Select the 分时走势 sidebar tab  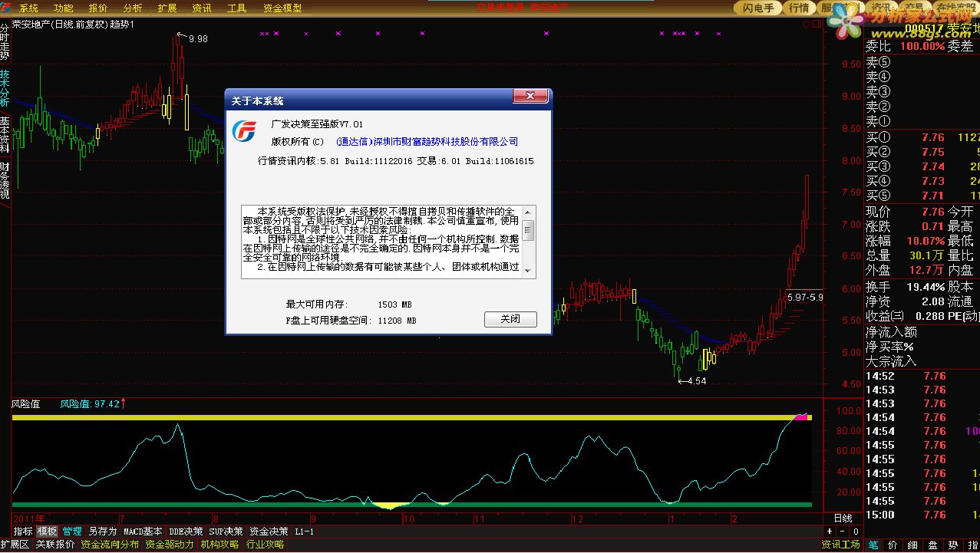coord(5,42)
